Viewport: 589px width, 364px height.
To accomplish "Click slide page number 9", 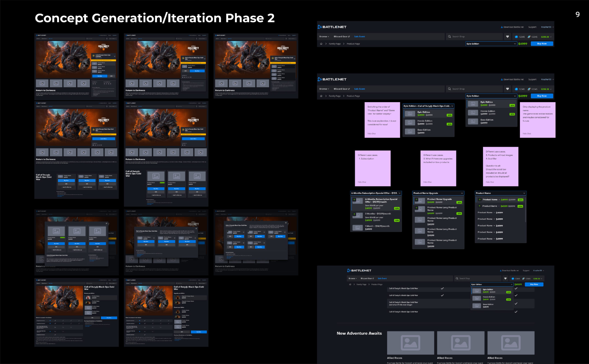I will coord(577,14).
